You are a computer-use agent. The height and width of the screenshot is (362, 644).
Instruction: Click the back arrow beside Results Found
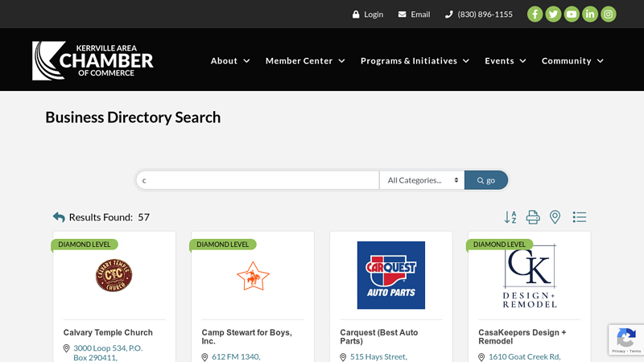59,217
